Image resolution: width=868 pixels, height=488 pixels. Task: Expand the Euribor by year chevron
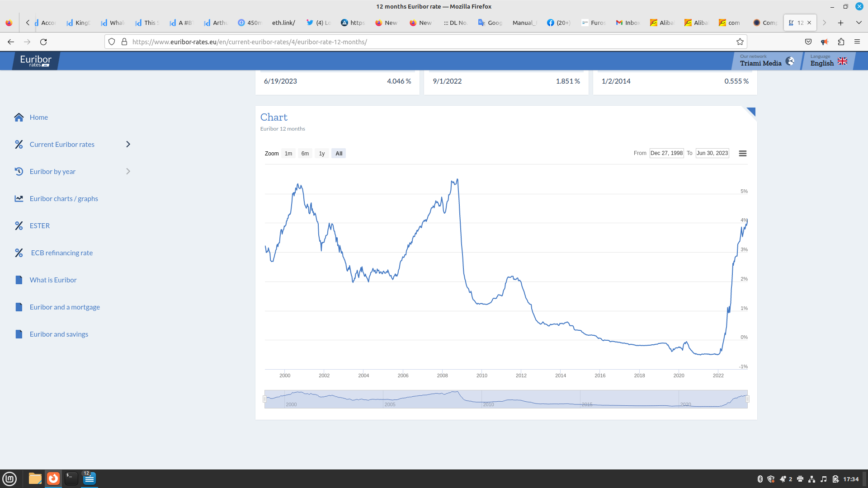[128, 172]
